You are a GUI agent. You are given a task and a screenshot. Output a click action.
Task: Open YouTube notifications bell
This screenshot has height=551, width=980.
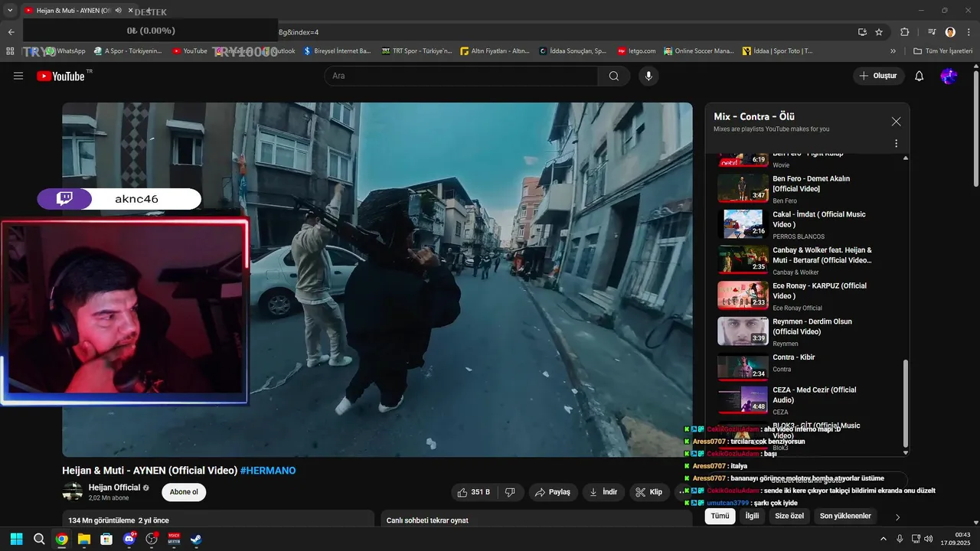pos(920,76)
